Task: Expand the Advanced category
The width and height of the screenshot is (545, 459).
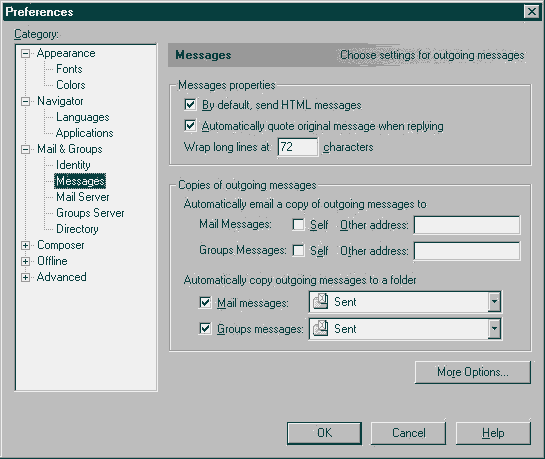Action: pyautogui.click(x=25, y=277)
